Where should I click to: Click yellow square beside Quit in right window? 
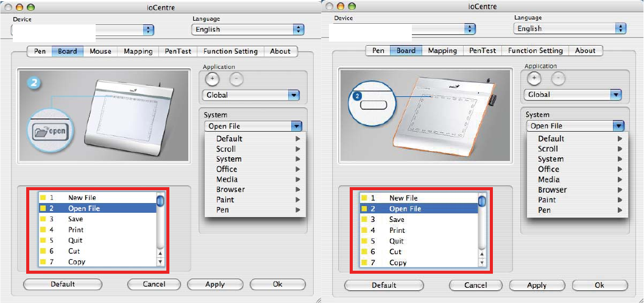tap(364, 241)
